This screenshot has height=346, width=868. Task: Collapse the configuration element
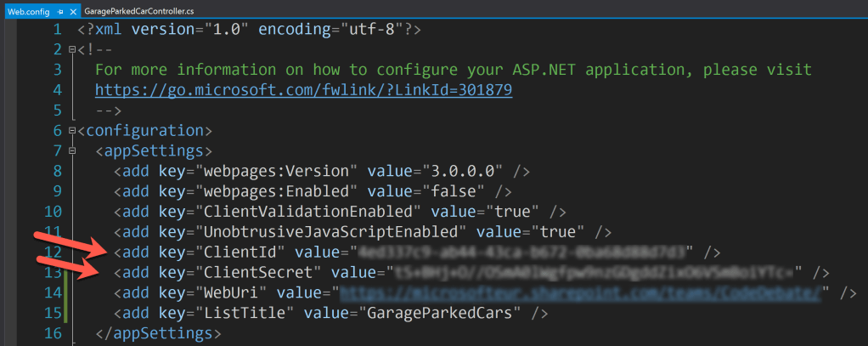click(x=72, y=131)
